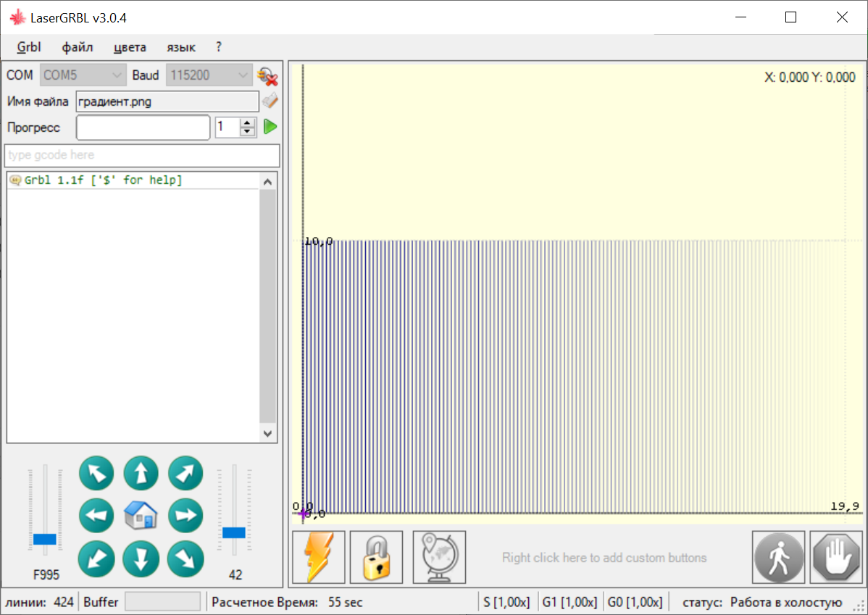868x615 pixels.
Task: Adjust the F995 feed rate slider
Action: pos(46,539)
